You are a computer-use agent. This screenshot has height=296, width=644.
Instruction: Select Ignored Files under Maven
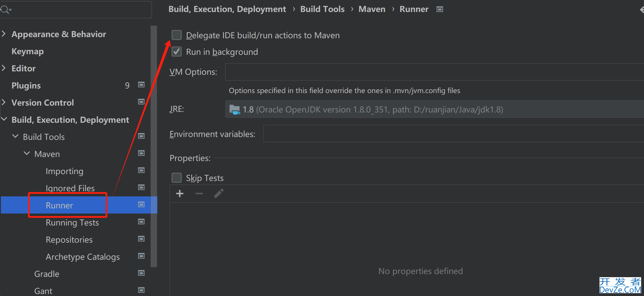coord(70,188)
